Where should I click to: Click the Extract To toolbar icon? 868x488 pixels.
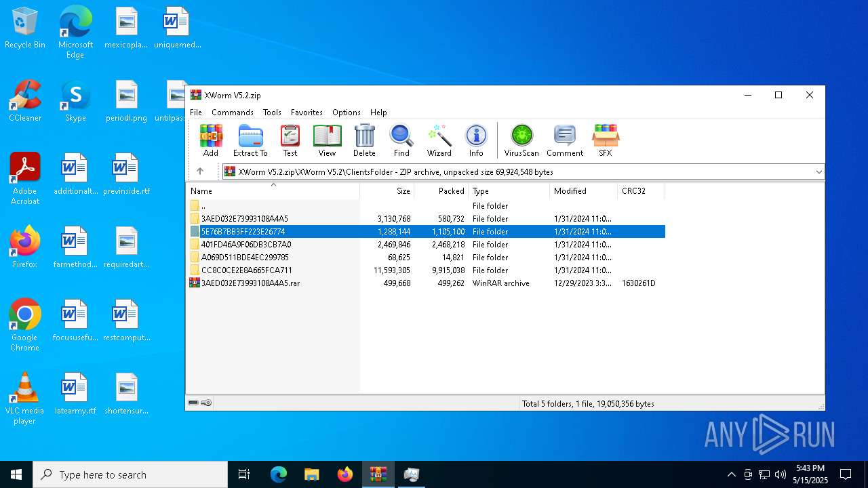click(x=250, y=141)
